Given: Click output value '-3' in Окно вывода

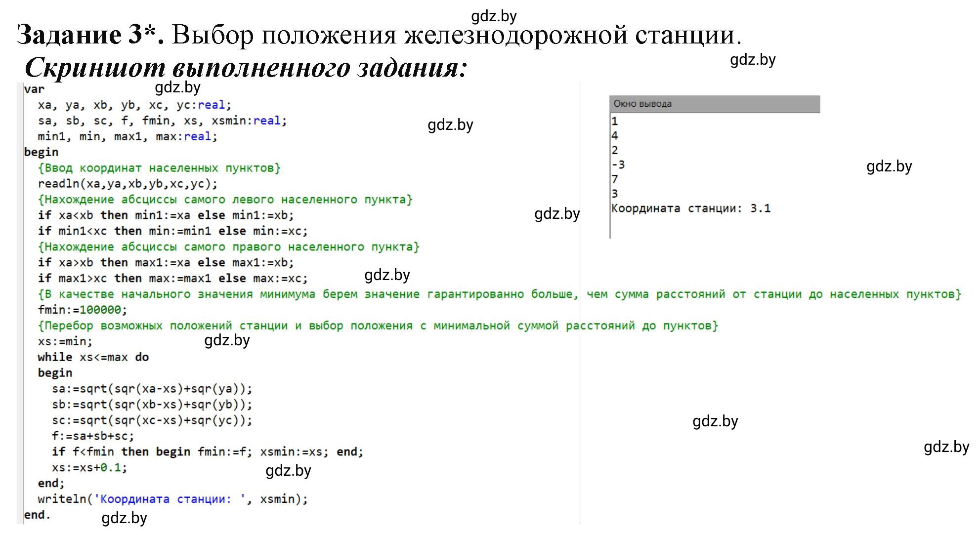Looking at the screenshot, I should pos(618,165).
